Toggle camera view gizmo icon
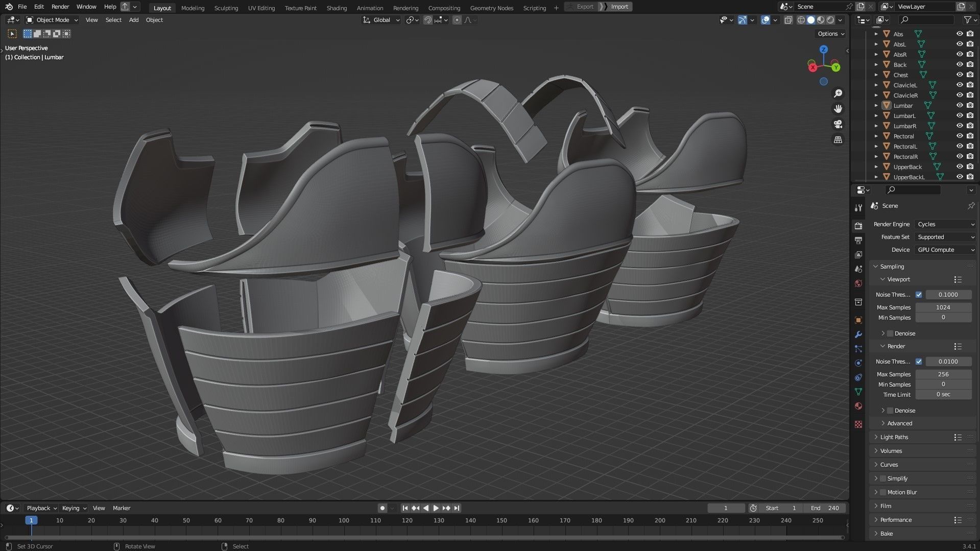The height and width of the screenshot is (551, 980). [838, 124]
